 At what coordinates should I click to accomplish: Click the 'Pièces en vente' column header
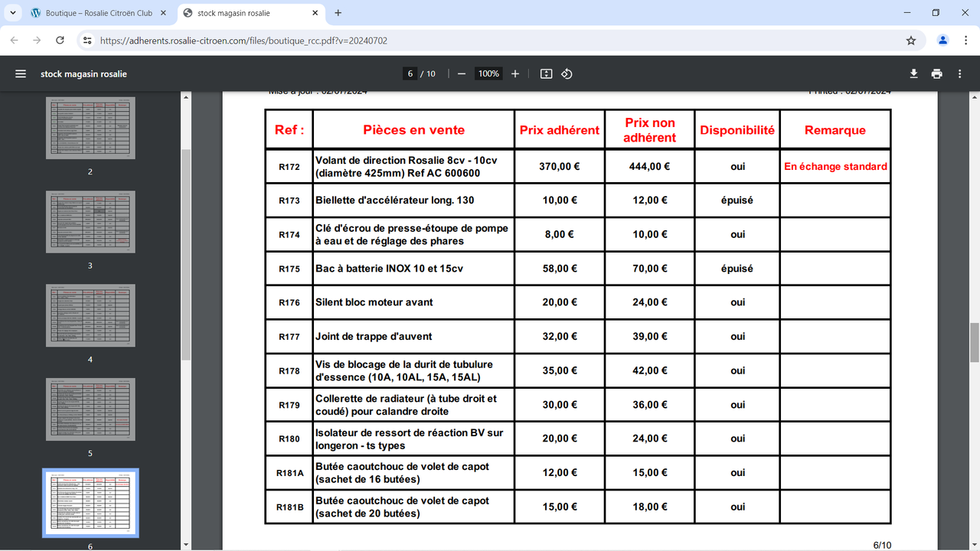pos(413,130)
